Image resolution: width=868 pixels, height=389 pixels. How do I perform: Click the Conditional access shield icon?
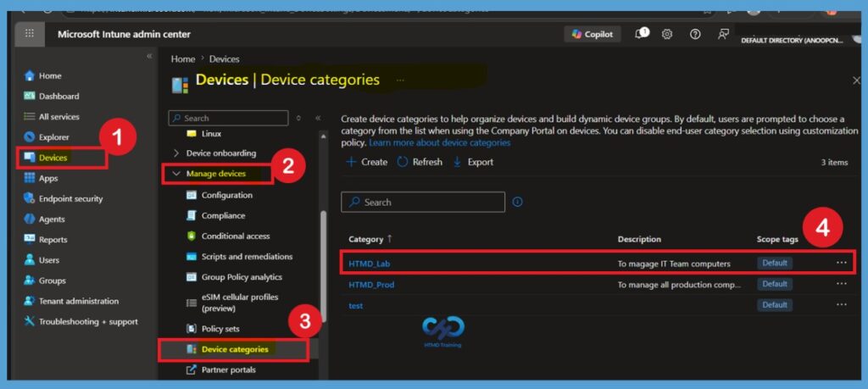192,236
